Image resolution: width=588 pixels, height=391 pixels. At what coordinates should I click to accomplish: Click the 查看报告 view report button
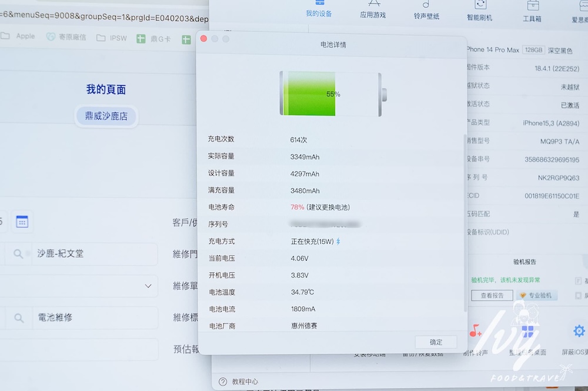[492, 295]
